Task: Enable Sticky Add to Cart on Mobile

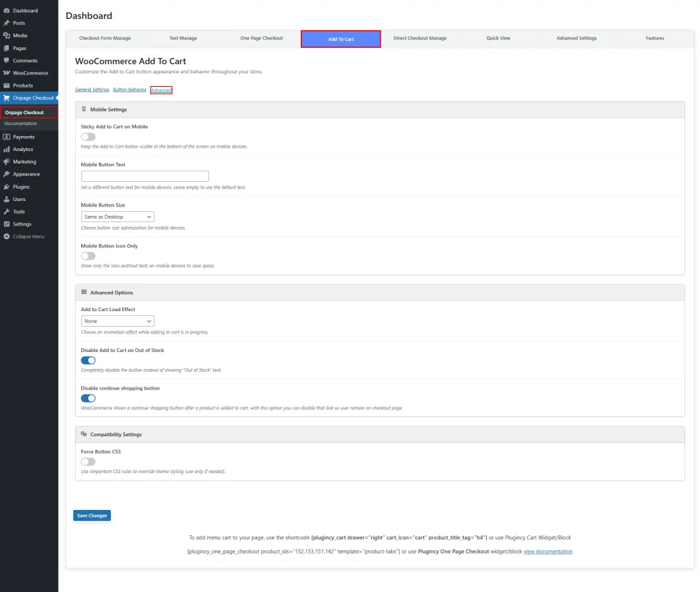Action: (88, 137)
